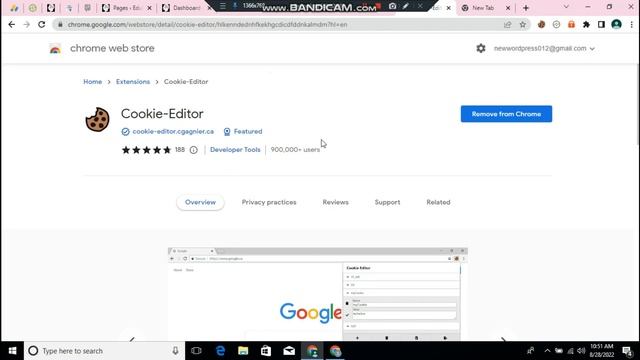
Task: Click the page vertical scrollbar
Action: point(637,105)
